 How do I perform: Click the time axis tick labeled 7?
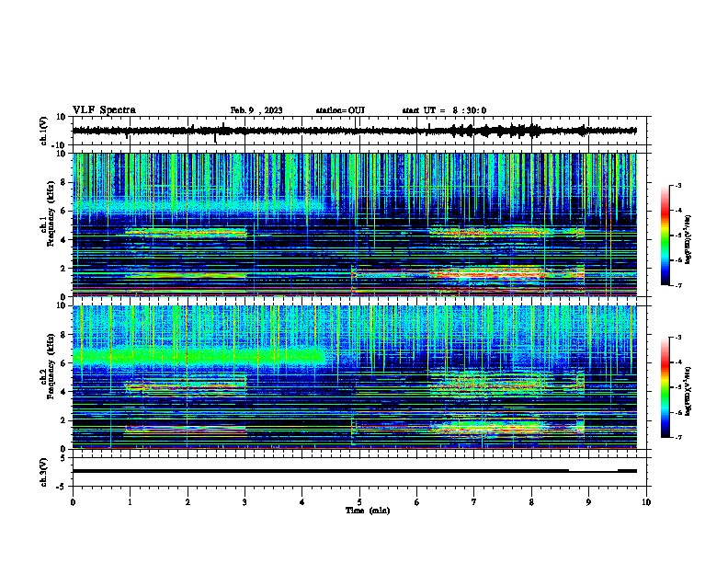click(474, 502)
